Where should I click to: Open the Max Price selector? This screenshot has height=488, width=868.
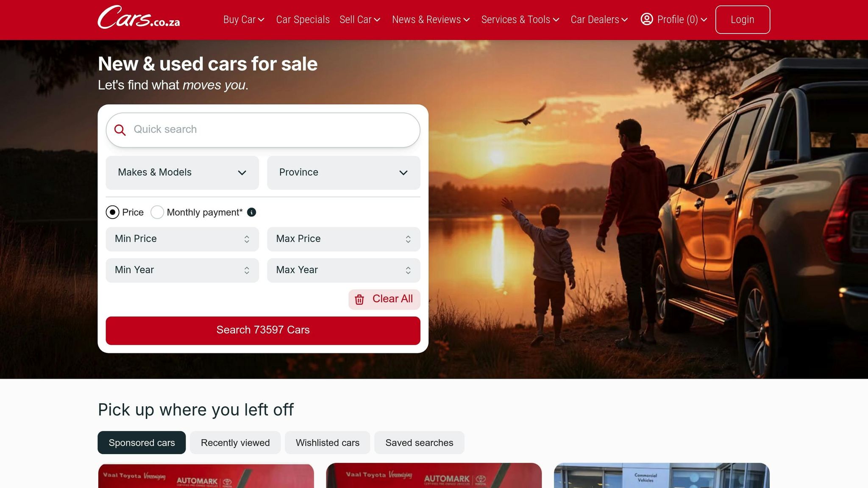pos(344,239)
